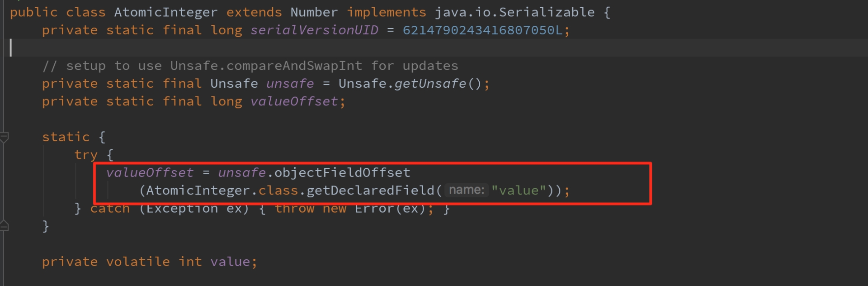Click the italic unsafe field declaration name
The height and width of the screenshot is (286, 868).
point(290,84)
